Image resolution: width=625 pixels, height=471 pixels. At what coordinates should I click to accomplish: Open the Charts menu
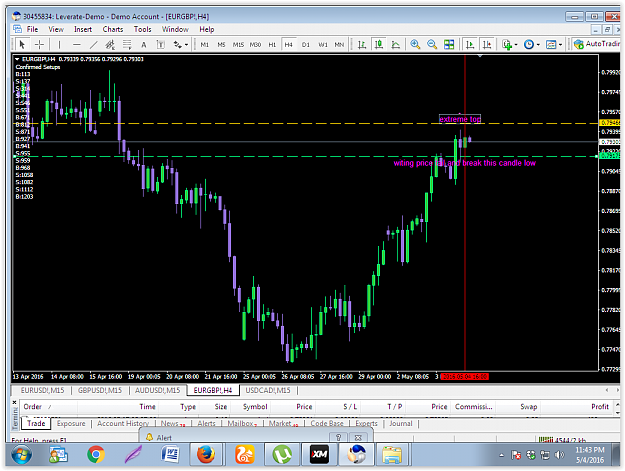(x=113, y=29)
